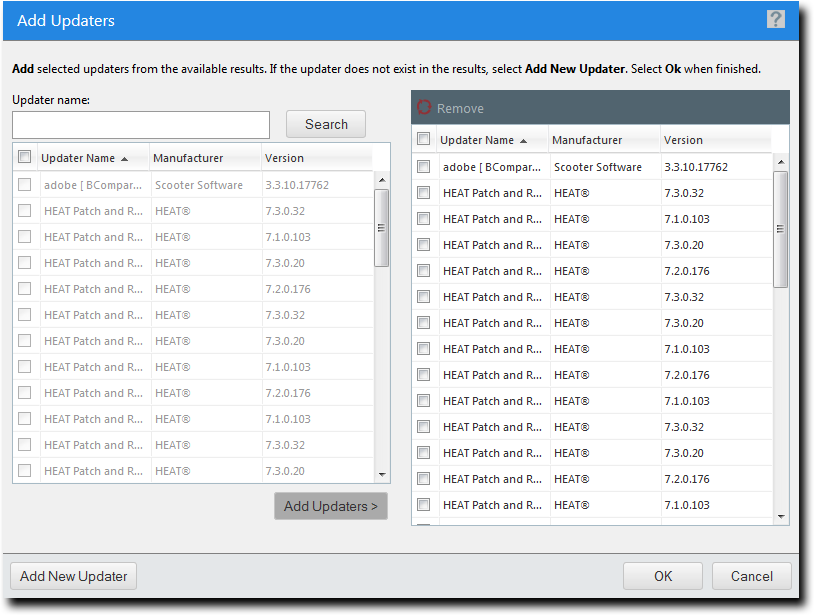Click the Add Updaters > button

click(x=331, y=506)
